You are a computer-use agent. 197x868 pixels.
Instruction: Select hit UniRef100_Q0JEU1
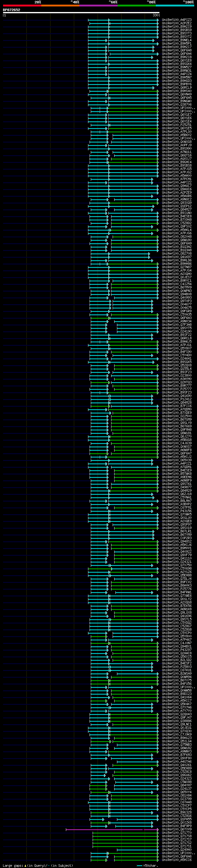pyautogui.click(x=177, y=728)
